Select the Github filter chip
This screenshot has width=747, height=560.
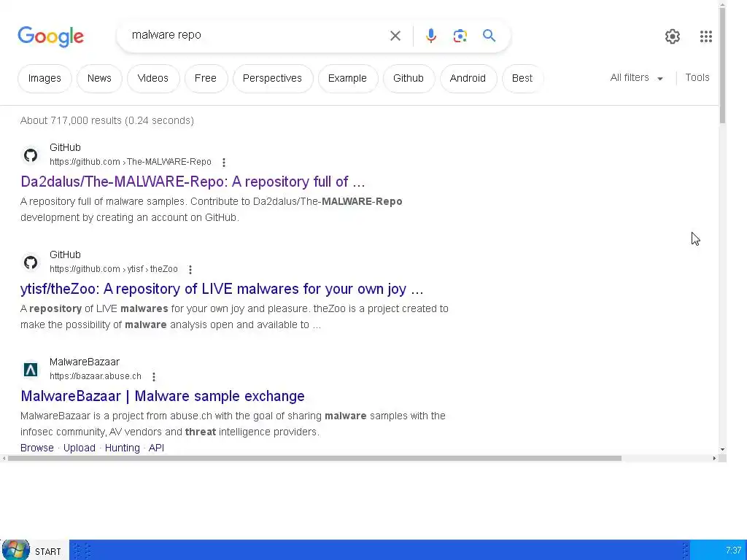[x=409, y=78]
